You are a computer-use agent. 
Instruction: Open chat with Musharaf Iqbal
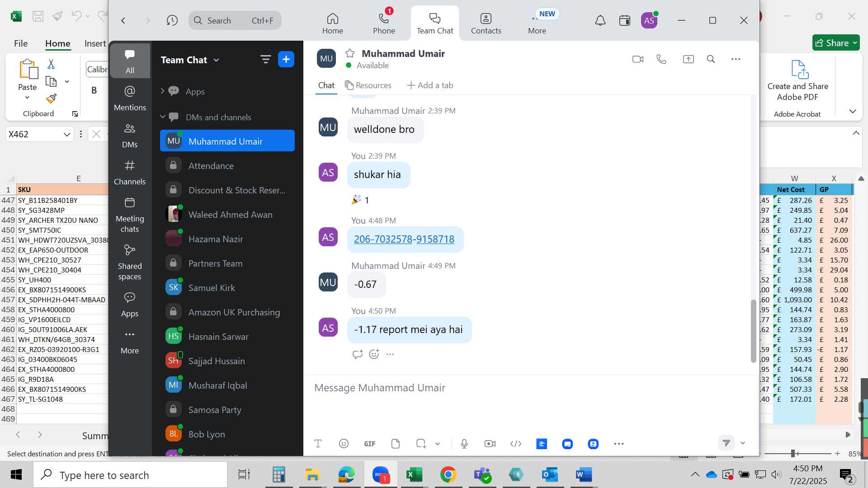click(x=227, y=385)
